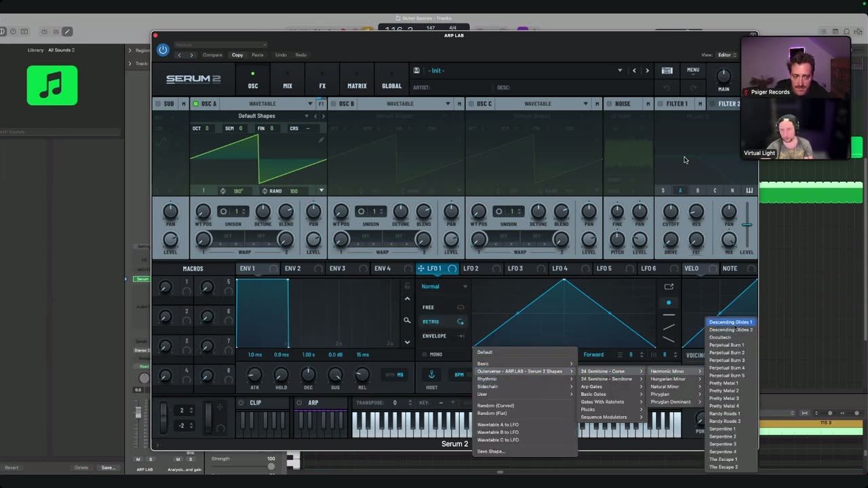This screenshot has height=488, width=868.
Task: Click the MENU button
Action: tap(693, 70)
